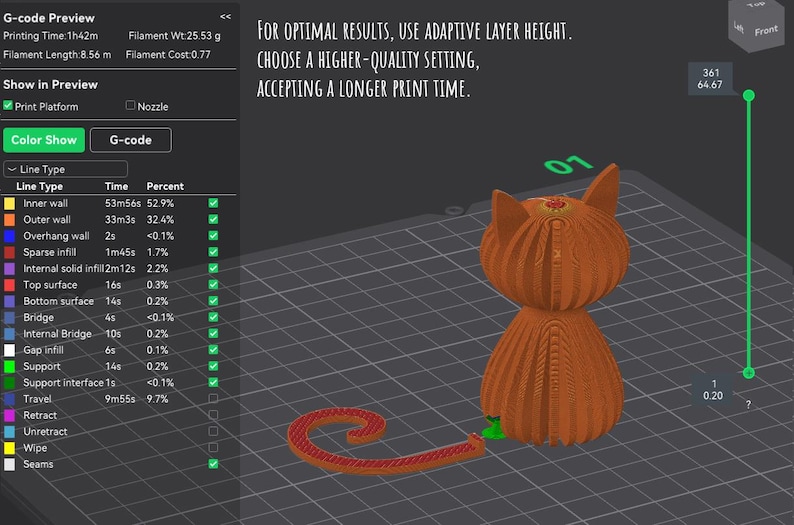The height and width of the screenshot is (525, 794).
Task: Click the layer slider help question mark
Action: 748,405
